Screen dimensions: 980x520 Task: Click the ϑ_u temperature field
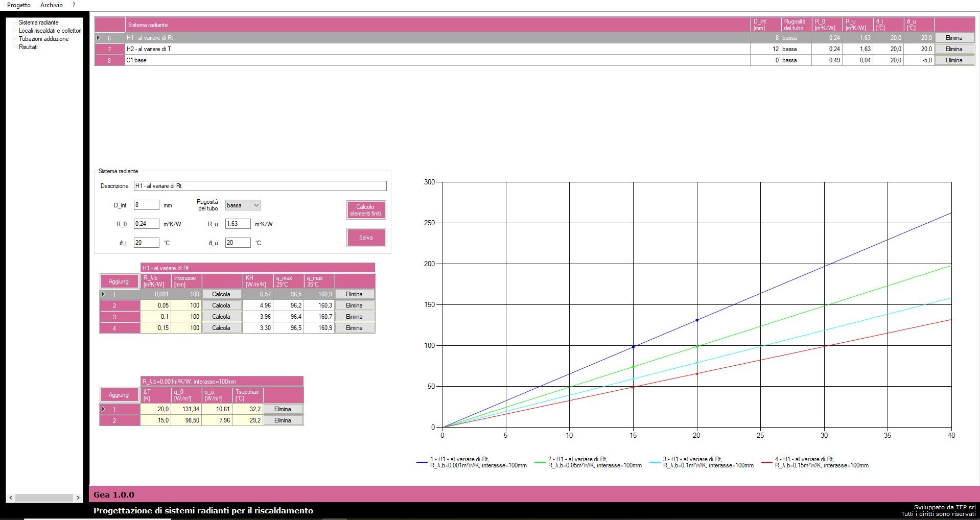(x=238, y=243)
